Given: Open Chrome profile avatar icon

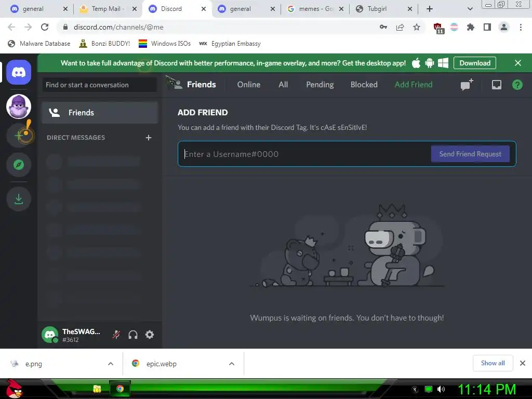Looking at the screenshot, I should point(504,27).
